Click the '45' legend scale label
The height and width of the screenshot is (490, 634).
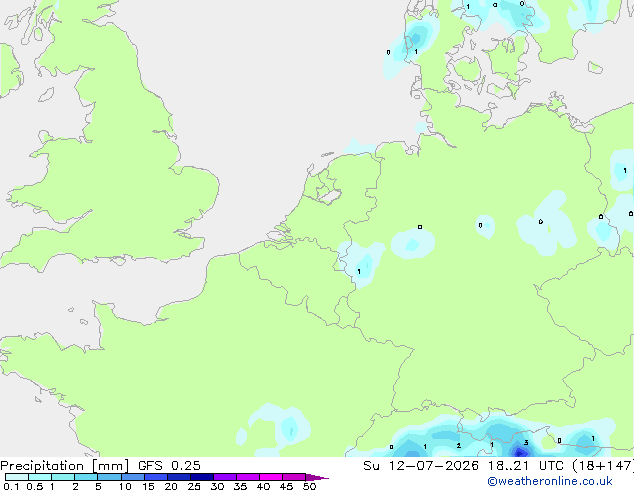pos(286,486)
